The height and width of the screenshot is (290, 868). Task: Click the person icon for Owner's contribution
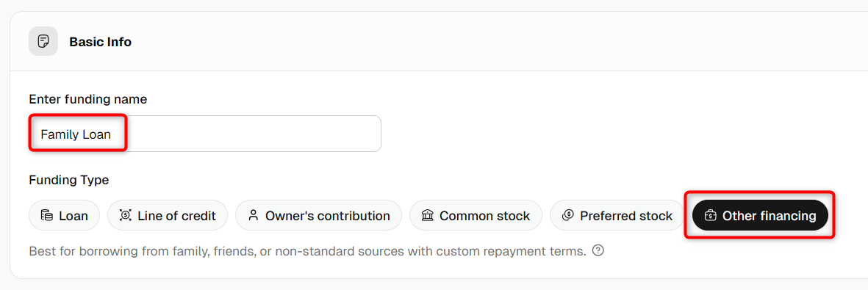coord(254,215)
